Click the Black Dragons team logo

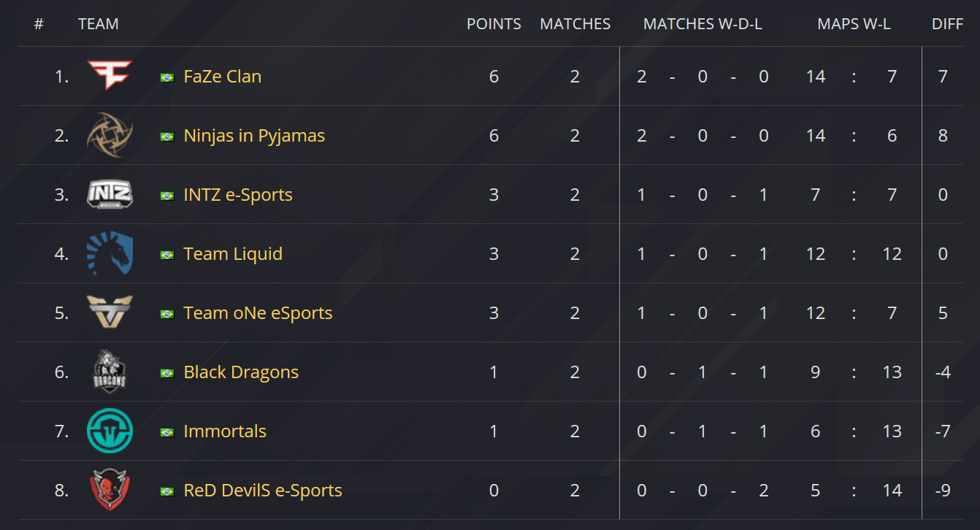click(x=110, y=372)
